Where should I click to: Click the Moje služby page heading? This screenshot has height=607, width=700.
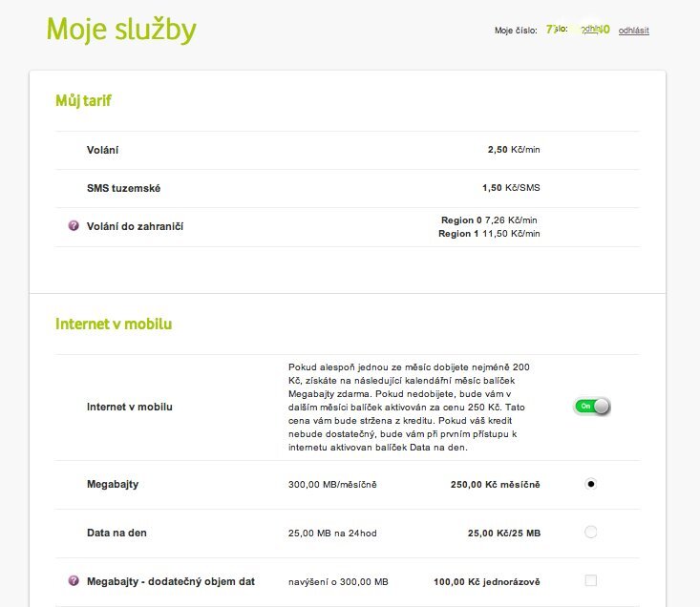coord(121,30)
